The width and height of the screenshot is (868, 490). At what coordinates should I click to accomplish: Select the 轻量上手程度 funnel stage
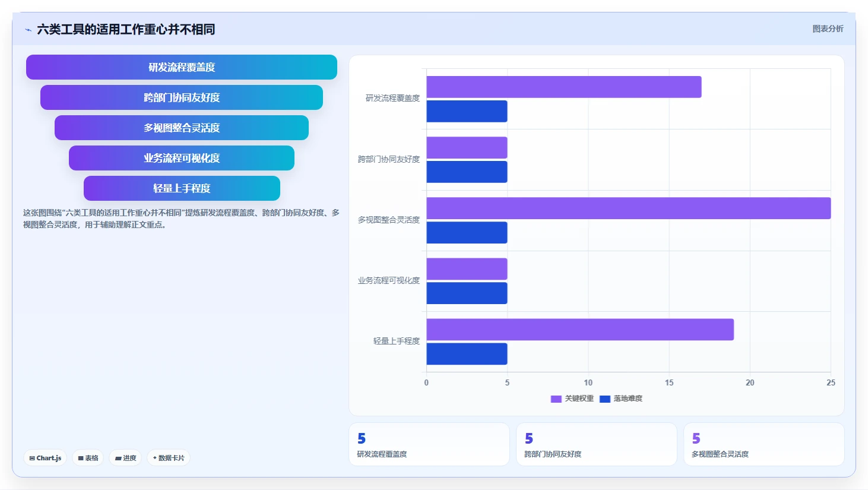coord(182,188)
